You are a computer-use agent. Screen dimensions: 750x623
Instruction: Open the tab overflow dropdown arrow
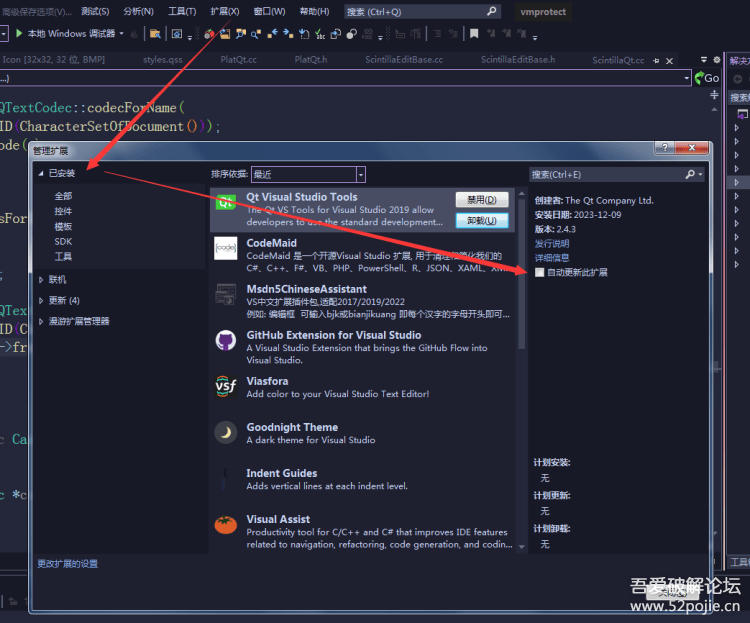click(x=704, y=60)
